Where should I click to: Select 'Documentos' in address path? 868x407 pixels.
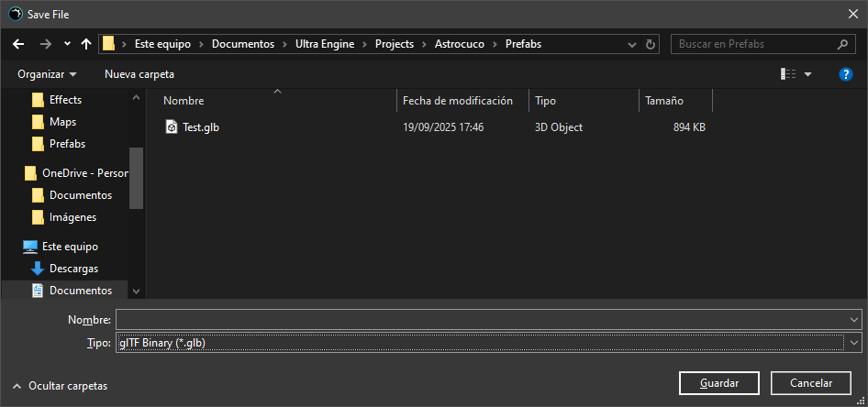[x=243, y=44]
